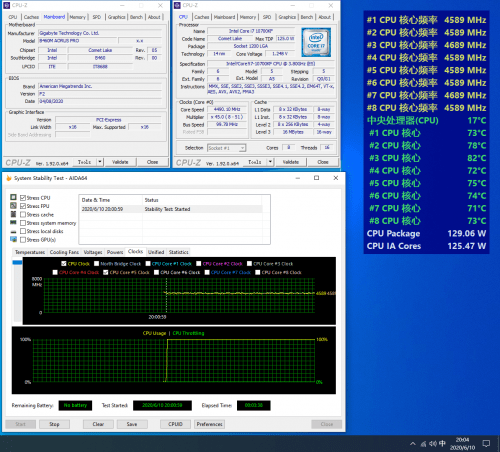
Task: Click the monitor icon beside Stress GPU(s)
Action: [13, 239]
